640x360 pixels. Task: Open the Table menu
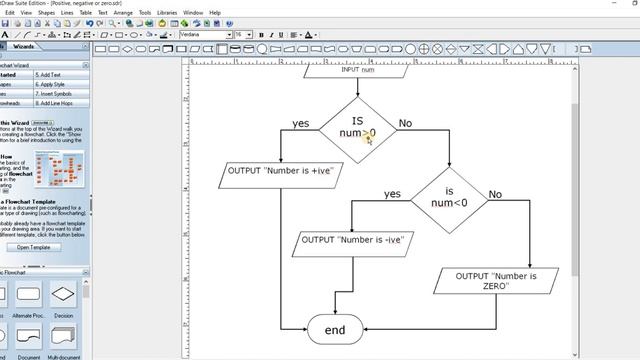click(85, 13)
